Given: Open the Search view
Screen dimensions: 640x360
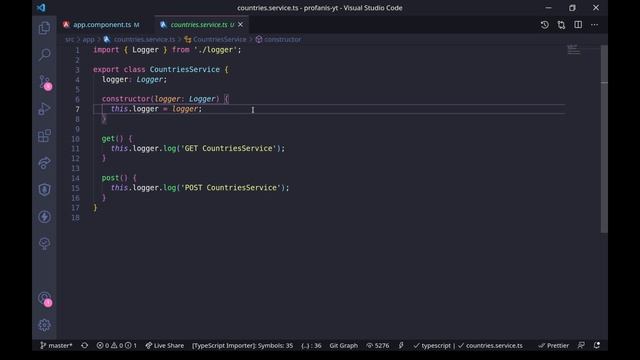Looking at the screenshot, I should pos(44,54).
